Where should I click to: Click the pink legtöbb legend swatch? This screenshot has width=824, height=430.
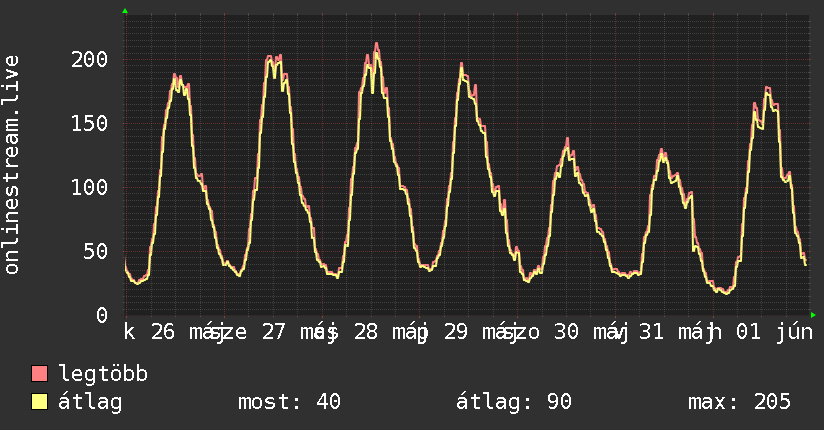pyautogui.click(x=39, y=373)
